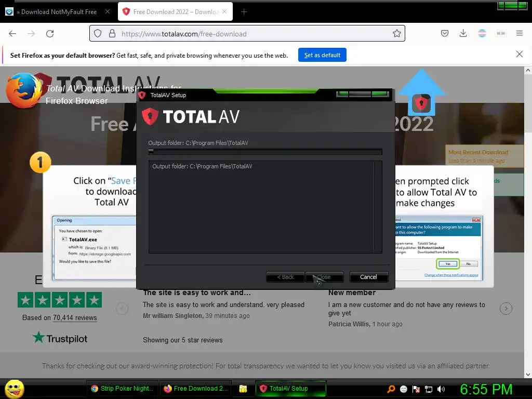Close the Download NotMyFault Free tab
Image resolution: width=532 pixels, height=399 pixels.
108,11
